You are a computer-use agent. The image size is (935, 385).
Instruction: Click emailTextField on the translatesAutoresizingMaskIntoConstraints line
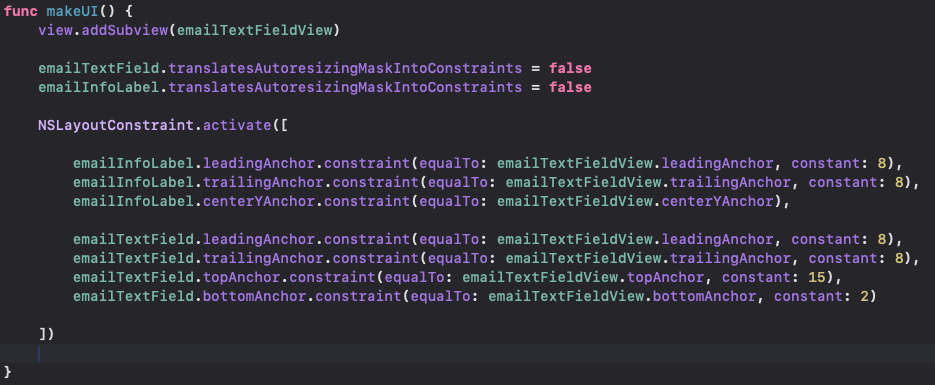[x=98, y=68]
